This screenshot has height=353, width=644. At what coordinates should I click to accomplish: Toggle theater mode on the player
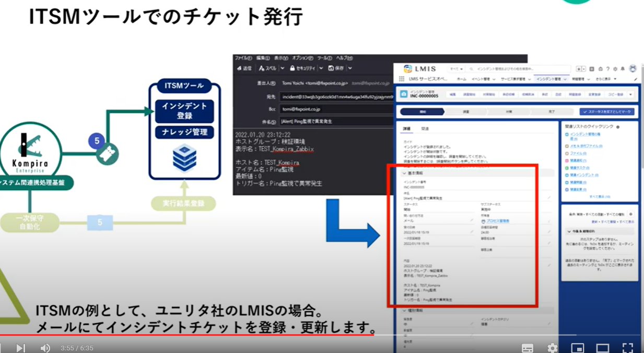coord(602,348)
